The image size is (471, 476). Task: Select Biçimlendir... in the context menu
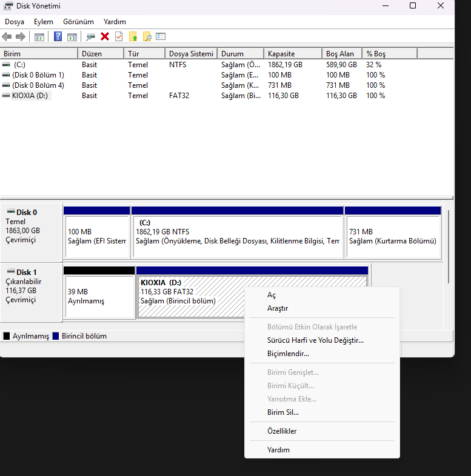322,354
